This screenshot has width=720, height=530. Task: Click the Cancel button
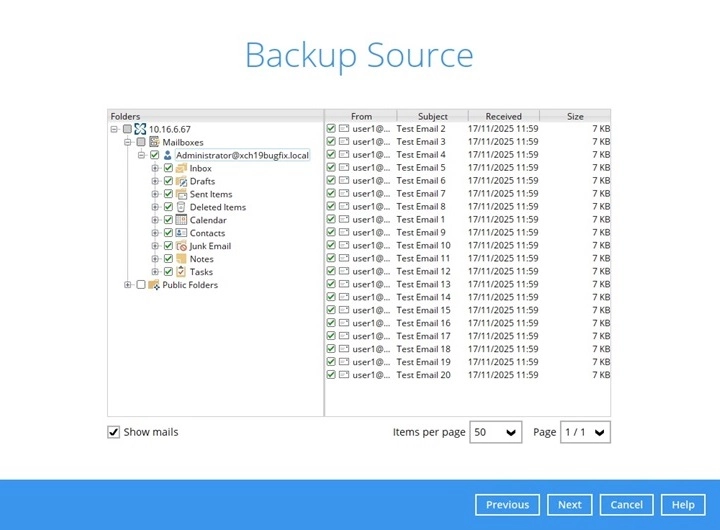pyautogui.click(x=626, y=505)
